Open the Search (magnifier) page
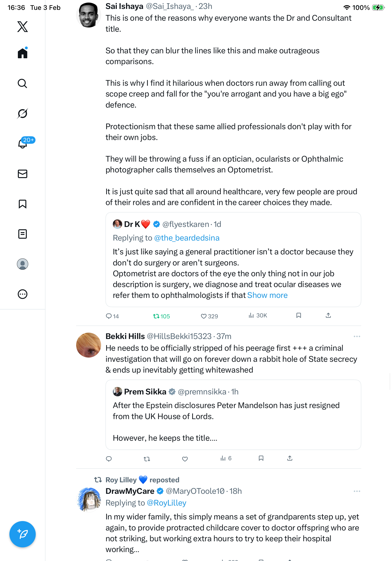Viewport: 392px width, 561px height. 23,84
